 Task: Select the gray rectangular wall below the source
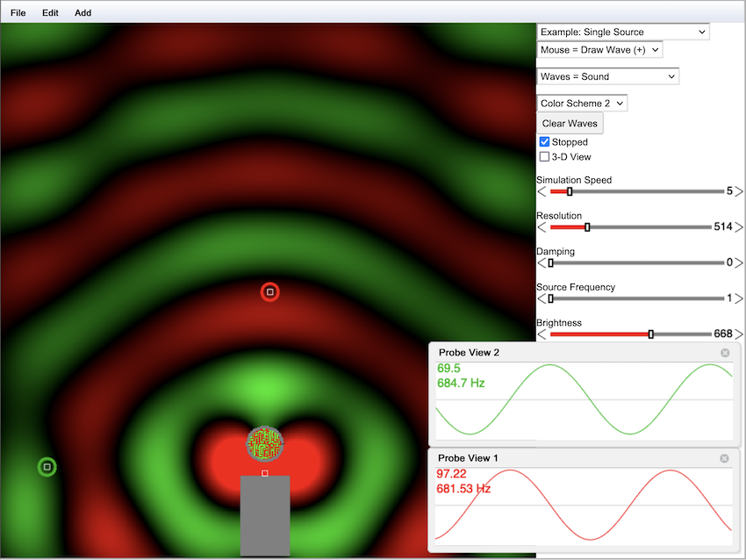(265, 518)
